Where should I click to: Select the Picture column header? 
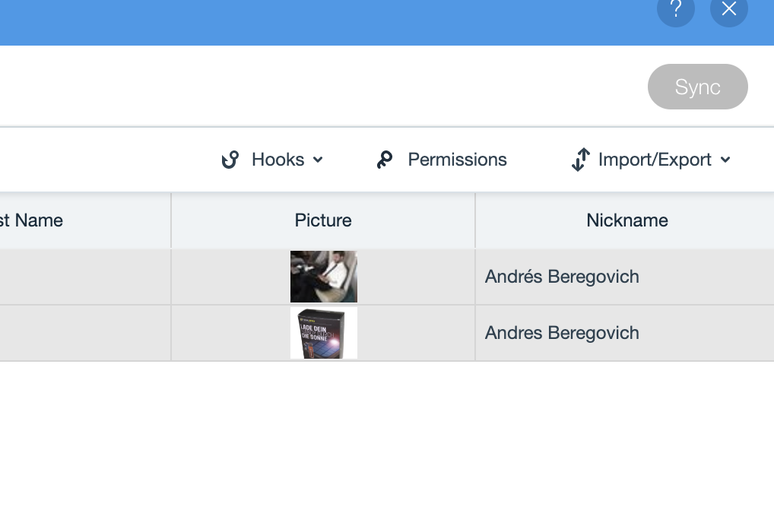point(323,220)
